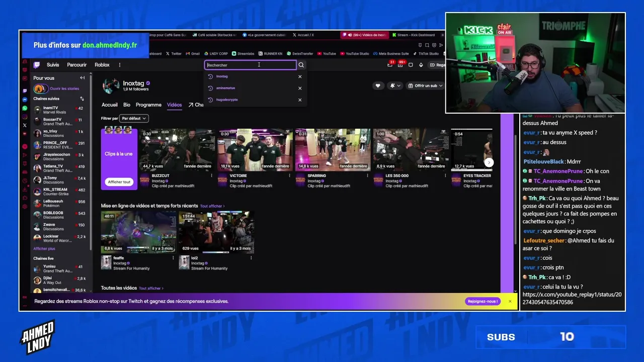Screen dimensions: 644x362
Task: Open Locklear channel in sidebar
Action: [60, 238]
